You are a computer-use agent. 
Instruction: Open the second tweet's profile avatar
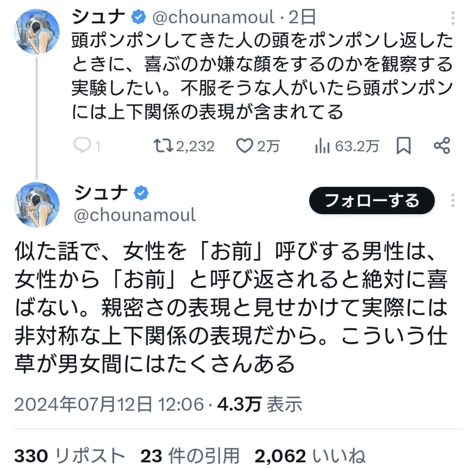click(x=37, y=205)
